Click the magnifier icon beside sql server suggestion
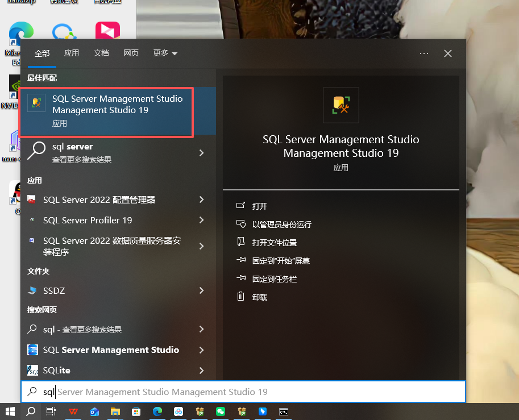Viewport: 519px width, 420px height. [x=36, y=151]
